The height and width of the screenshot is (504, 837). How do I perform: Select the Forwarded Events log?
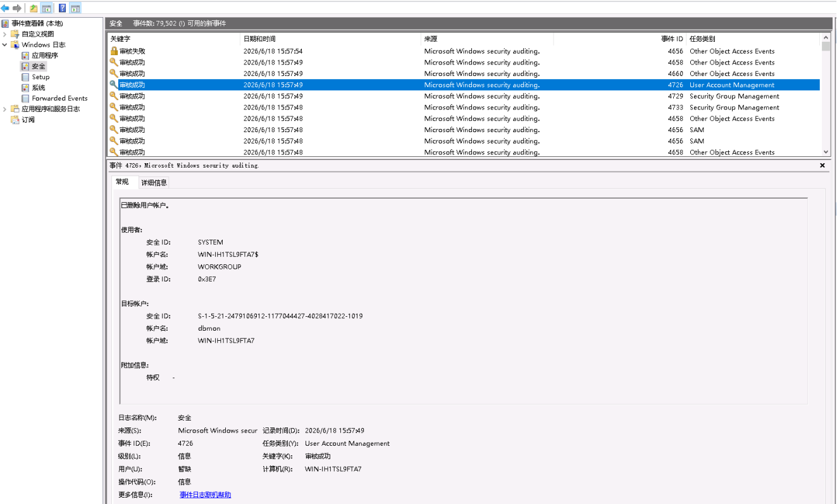(59, 98)
